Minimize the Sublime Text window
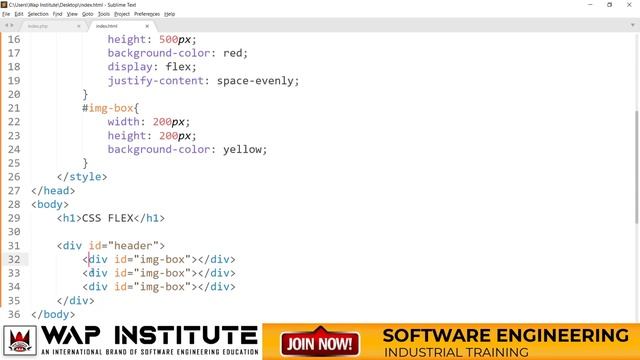This screenshot has height=360, width=640. point(590,4)
